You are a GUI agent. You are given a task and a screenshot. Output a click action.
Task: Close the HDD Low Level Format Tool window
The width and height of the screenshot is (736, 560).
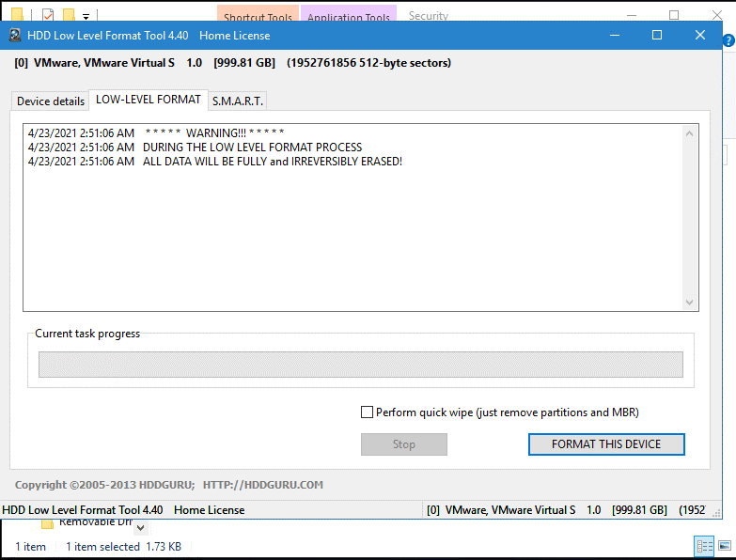(x=700, y=35)
